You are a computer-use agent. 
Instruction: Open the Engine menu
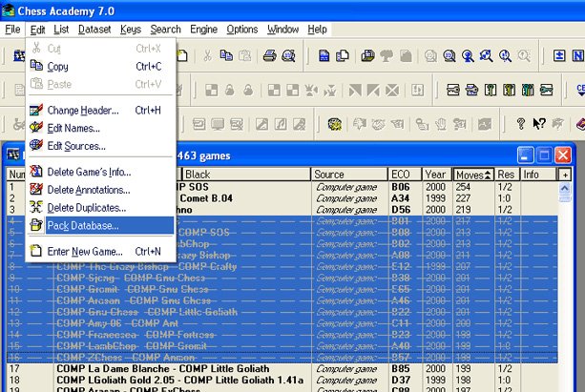(203, 30)
